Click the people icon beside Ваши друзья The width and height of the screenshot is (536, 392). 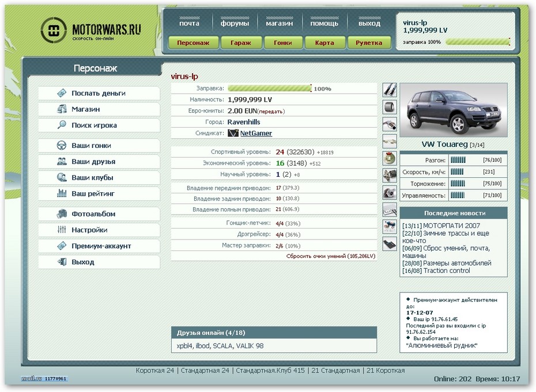(62, 162)
